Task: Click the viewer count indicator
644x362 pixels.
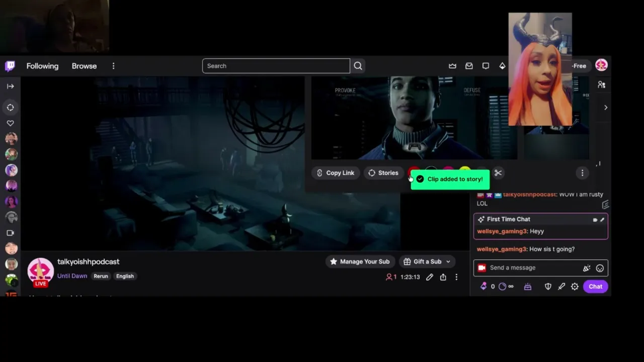Action: point(391,277)
